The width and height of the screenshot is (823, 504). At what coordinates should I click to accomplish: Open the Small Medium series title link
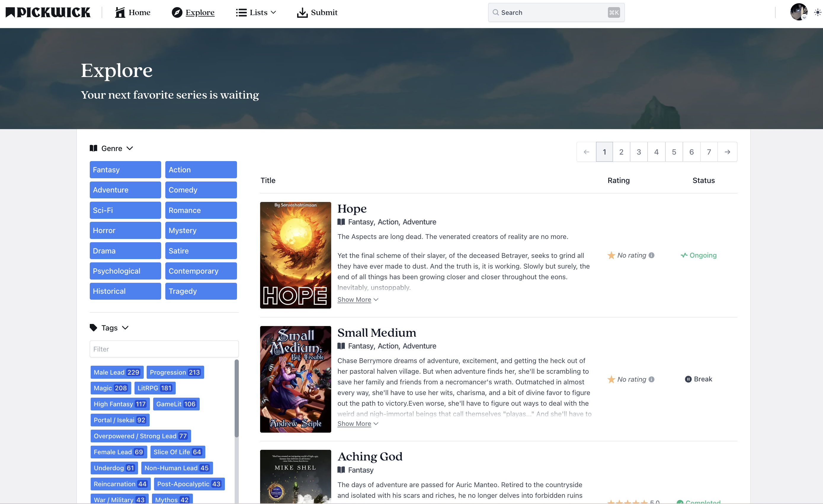pyautogui.click(x=377, y=333)
